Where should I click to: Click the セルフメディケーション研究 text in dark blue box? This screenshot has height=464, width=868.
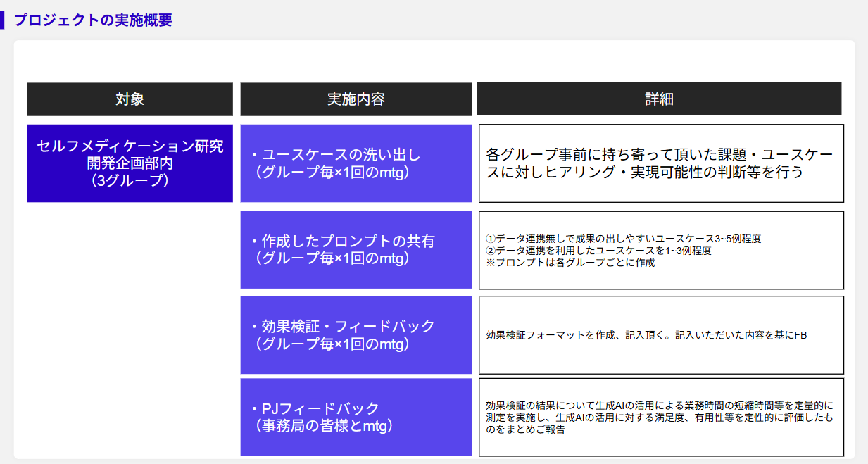(x=130, y=146)
